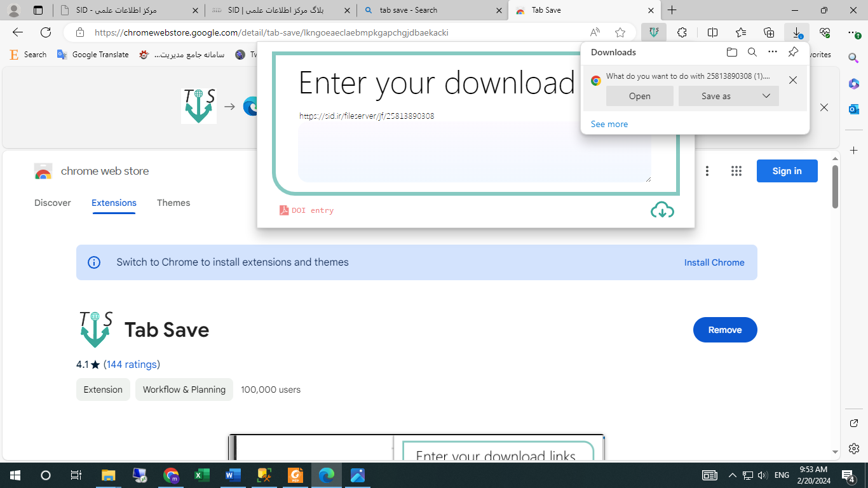
Task: Expand the Save as dropdown arrow
Action: [766, 96]
